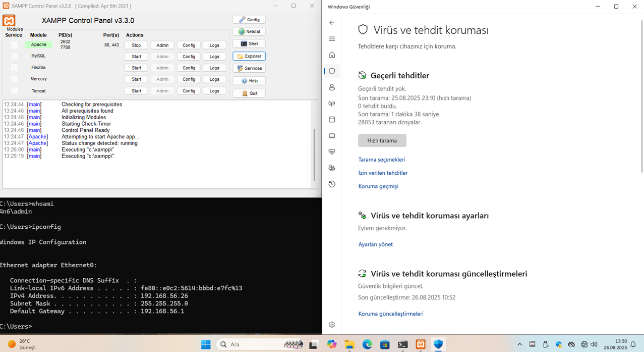Open the Tarama seçenekleri link
This screenshot has height=352, width=644.
(381, 160)
